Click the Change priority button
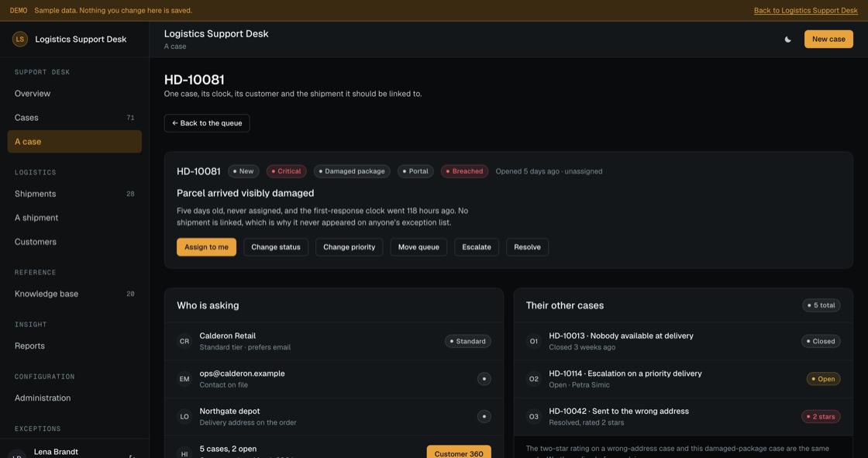Image resolution: width=868 pixels, height=458 pixels. pos(350,247)
